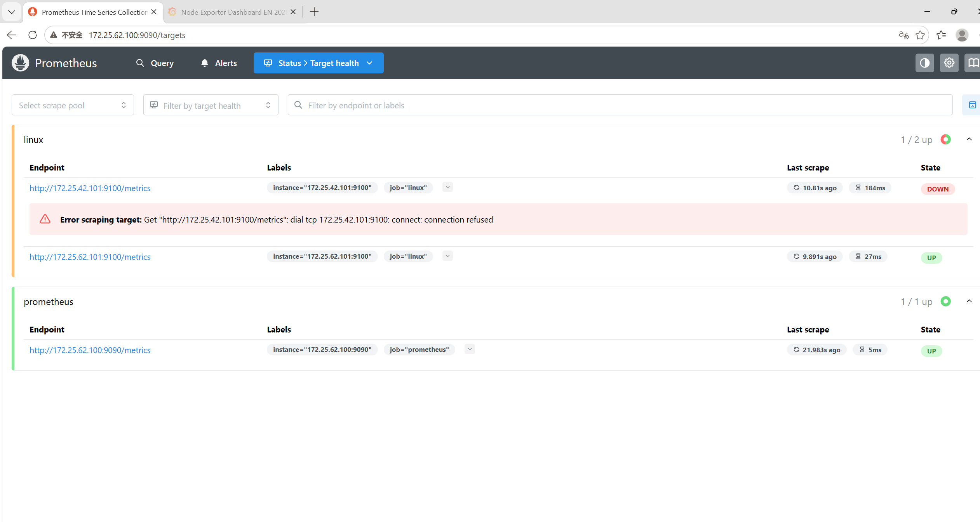The height and width of the screenshot is (522, 980).
Task: Click the browser back arrow
Action: pos(12,35)
